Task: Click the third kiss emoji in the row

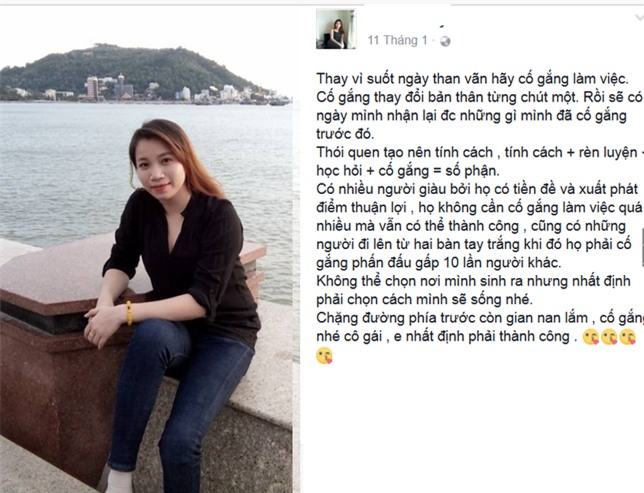Action: [x=627, y=337]
